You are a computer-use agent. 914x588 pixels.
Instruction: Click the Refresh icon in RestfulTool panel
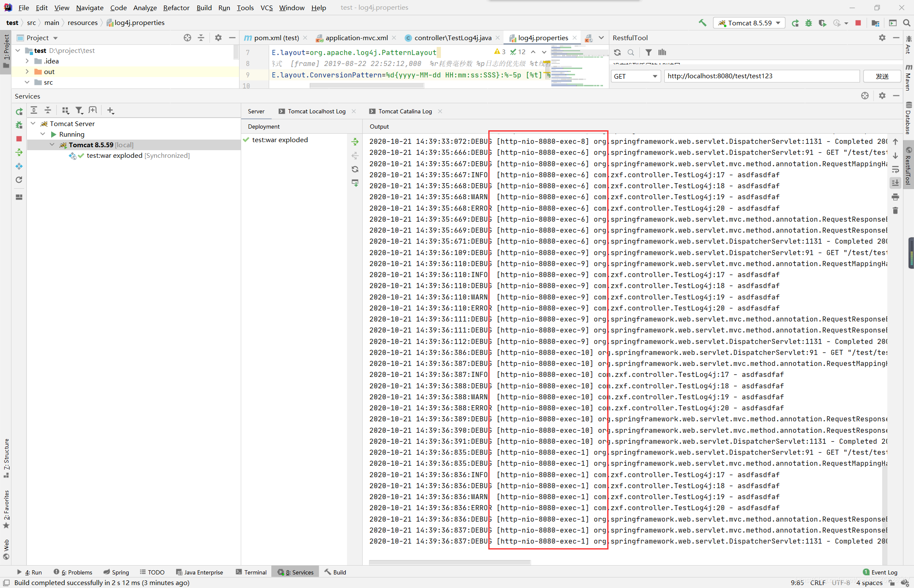pyautogui.click(x=617, y=52)
